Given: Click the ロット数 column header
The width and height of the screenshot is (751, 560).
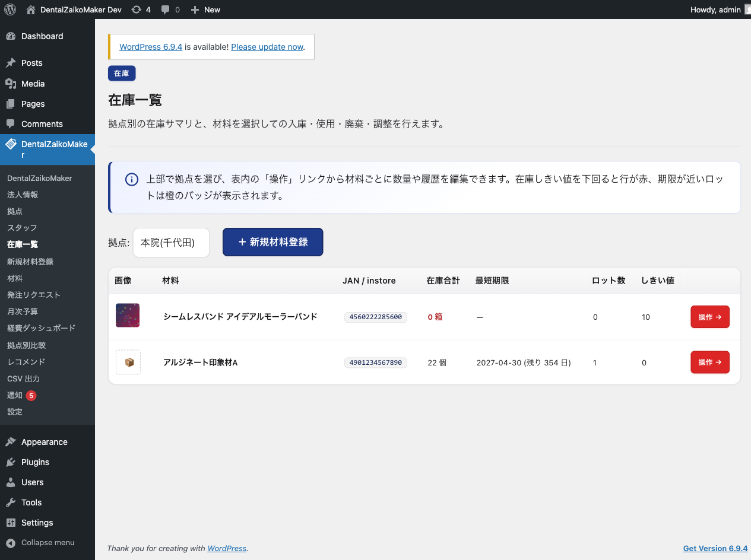Looking at the screenshot, I should tap(609, 281).
